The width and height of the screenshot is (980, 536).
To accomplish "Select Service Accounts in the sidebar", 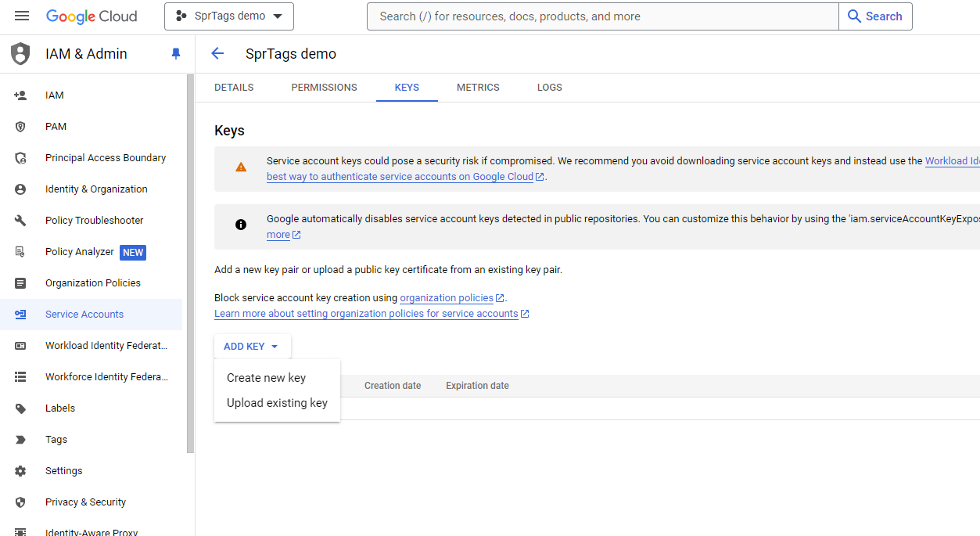I will [84, 314].
